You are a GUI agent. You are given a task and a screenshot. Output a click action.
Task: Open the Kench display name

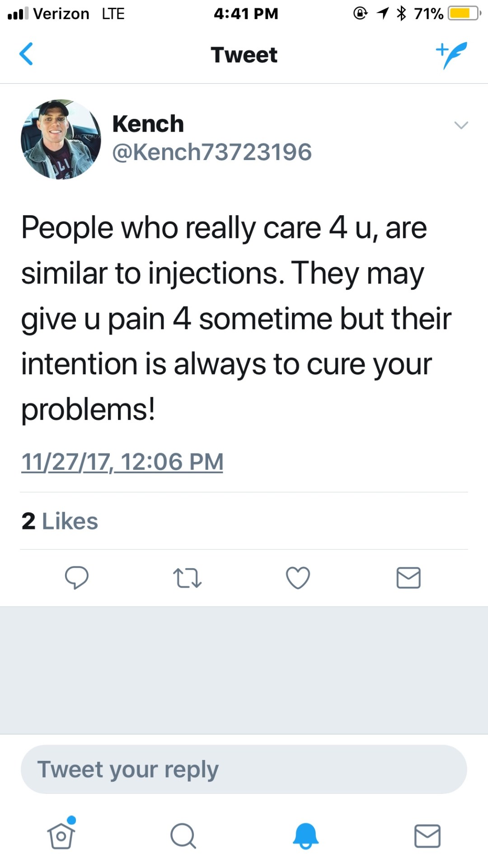coord(148,124)
